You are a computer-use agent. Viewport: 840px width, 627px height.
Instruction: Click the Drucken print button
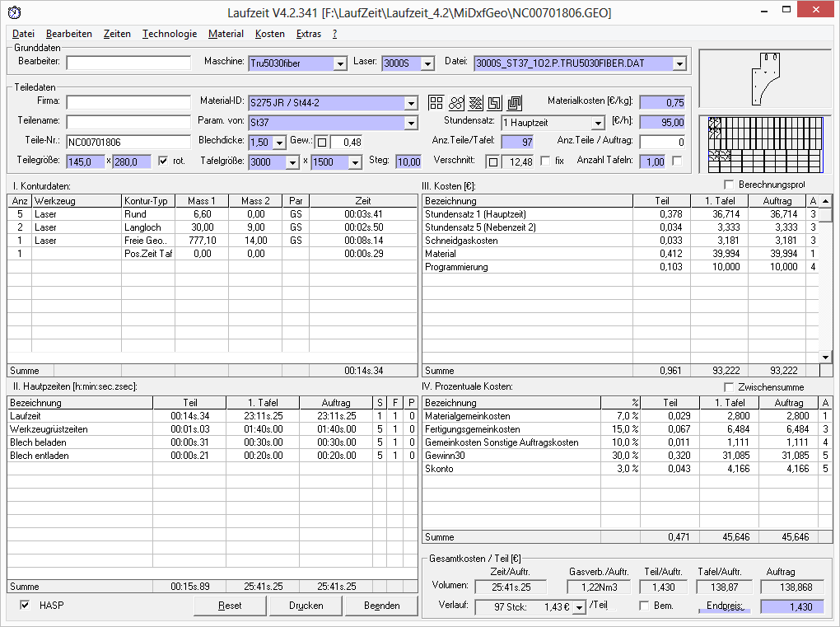[306, 606]
